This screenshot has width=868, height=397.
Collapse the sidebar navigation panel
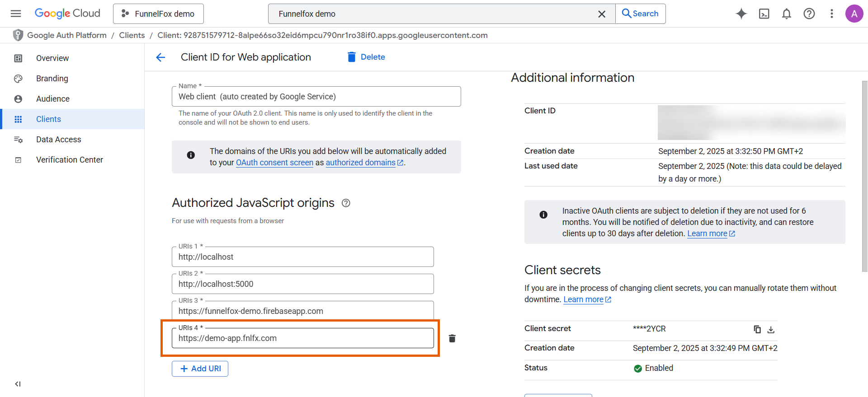click(x=18, y=384)
